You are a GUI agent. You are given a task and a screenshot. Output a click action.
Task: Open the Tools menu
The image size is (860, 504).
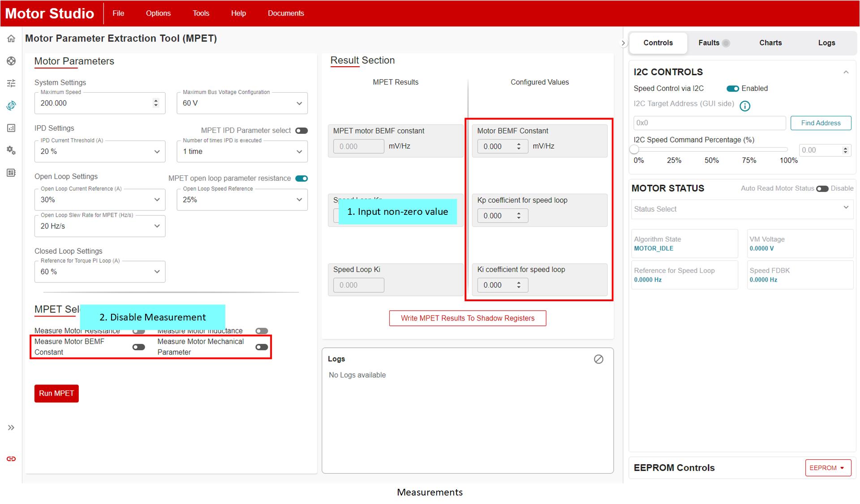(201, 13)
